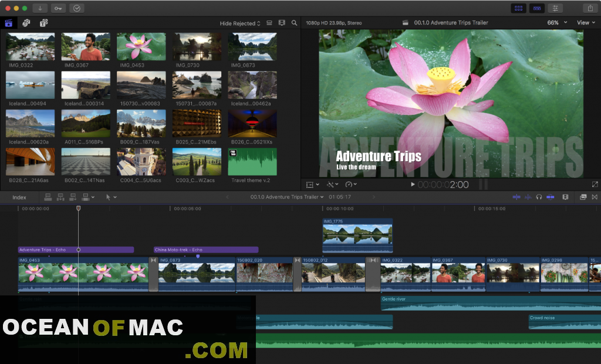Toggle the Inspector panel visibility
Screen dimensions: 601x364
pyautogui.click(x=555, y=8)
